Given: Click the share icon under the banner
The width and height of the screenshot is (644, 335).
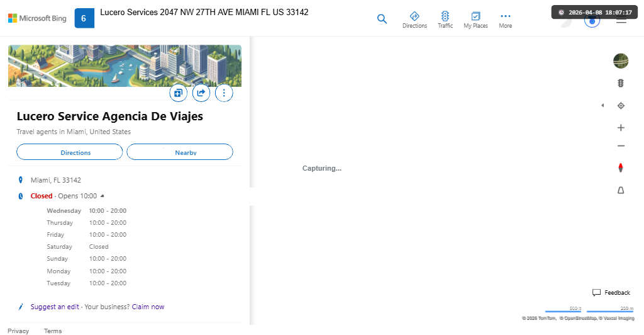Looking at the screenshot, I should (x=201, y=93).
